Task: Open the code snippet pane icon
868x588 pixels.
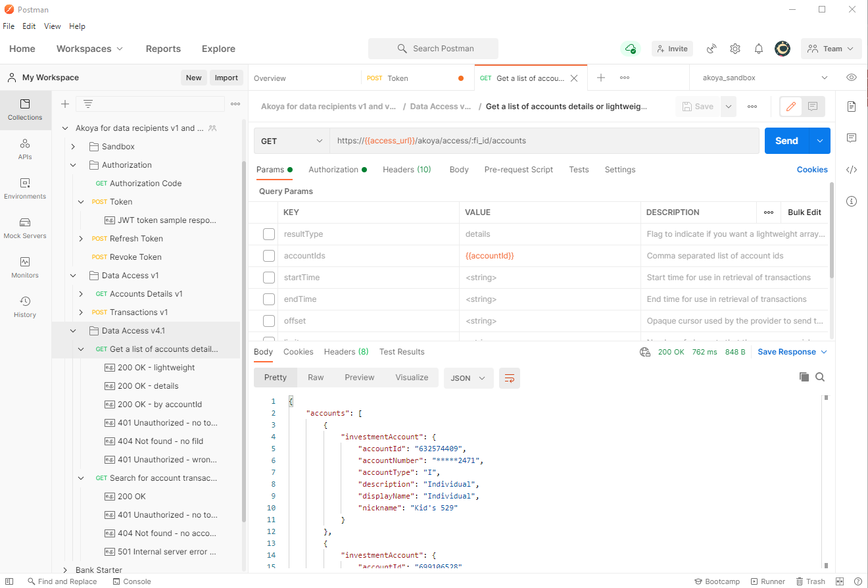Action: point(852,169)
